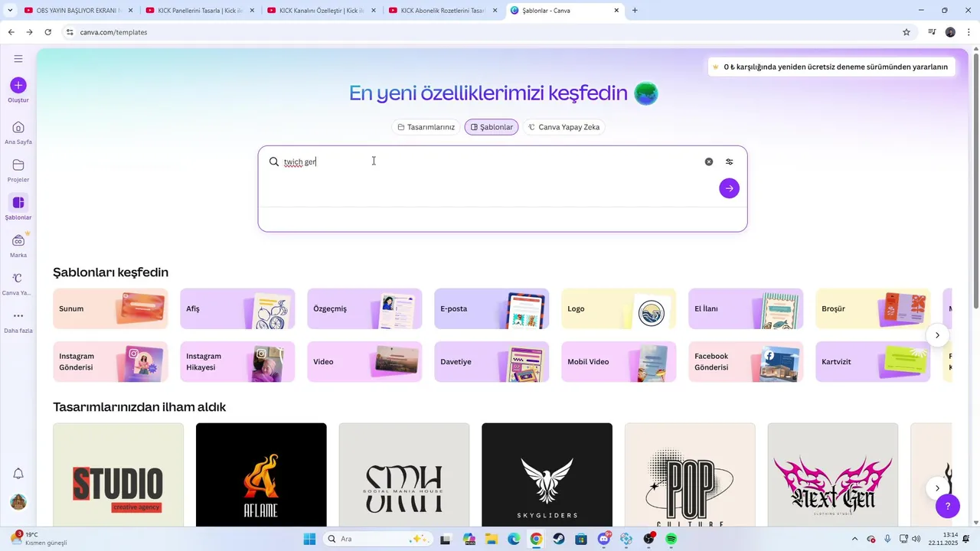Bookmark this page with star icon
The width and height of the screenshot is (980, 551).
point(906,32)
